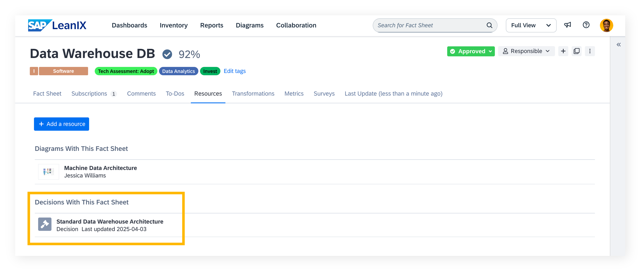Open the user profile avatar
644x275 pixels.
tap(606, 25)
